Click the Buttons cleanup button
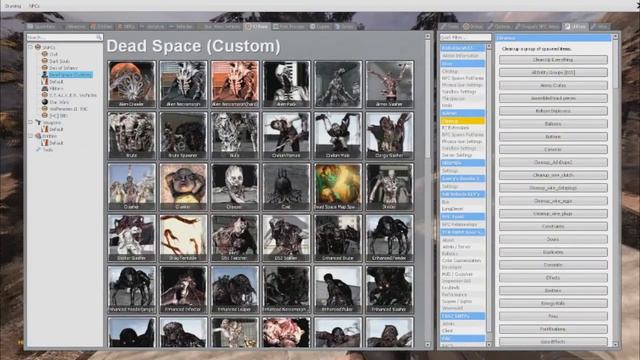This screenshot has width=640, height=360. pyautogui.click(x=553, y=137)
